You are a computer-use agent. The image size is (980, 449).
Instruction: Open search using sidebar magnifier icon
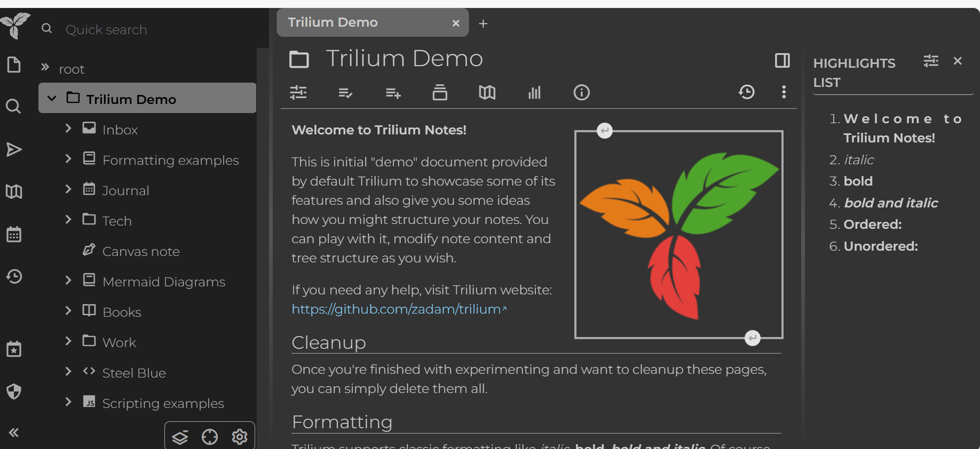coord(13,107)
